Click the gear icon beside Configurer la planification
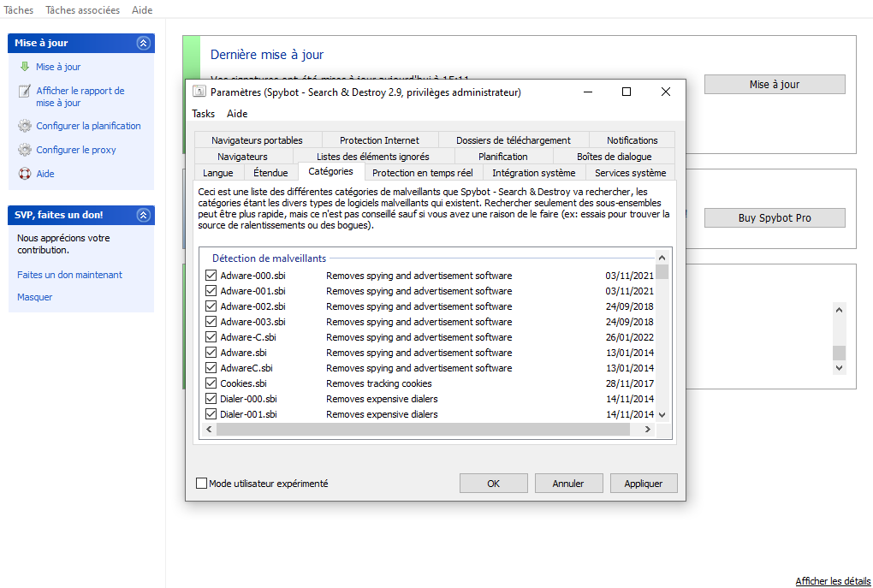873x588 pixels. click(25, 126)
